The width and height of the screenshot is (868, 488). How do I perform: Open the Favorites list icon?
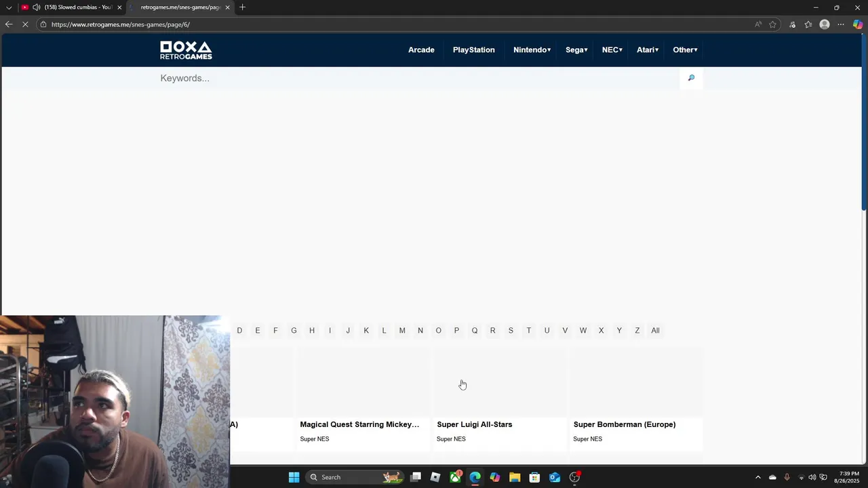coord(808,24)
